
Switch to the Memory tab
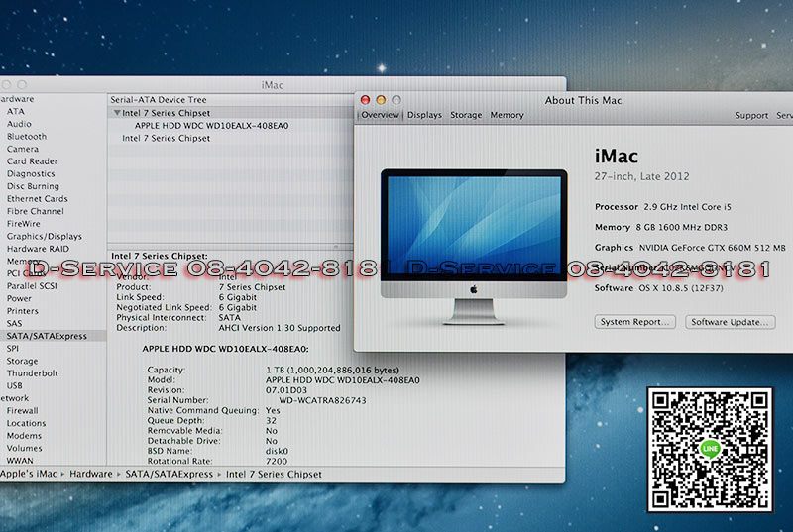click(x=507, y=115)
